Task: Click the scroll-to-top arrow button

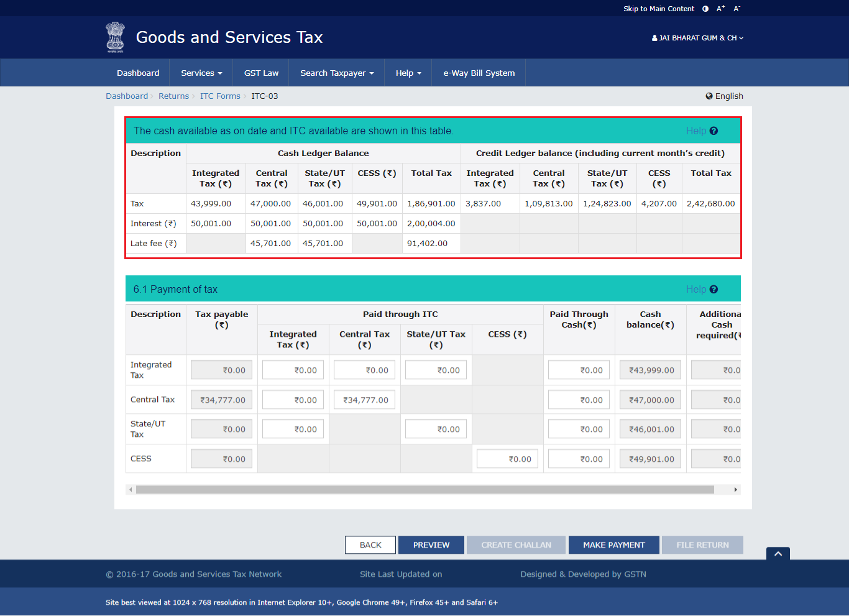Action: [778, 554]
